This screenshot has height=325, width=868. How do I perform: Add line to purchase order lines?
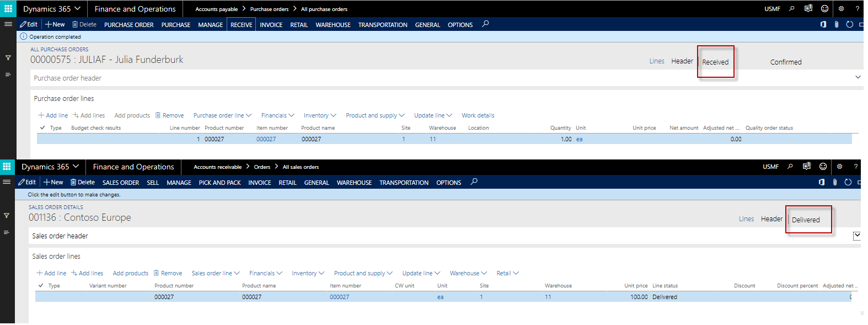tap(53, 115)
